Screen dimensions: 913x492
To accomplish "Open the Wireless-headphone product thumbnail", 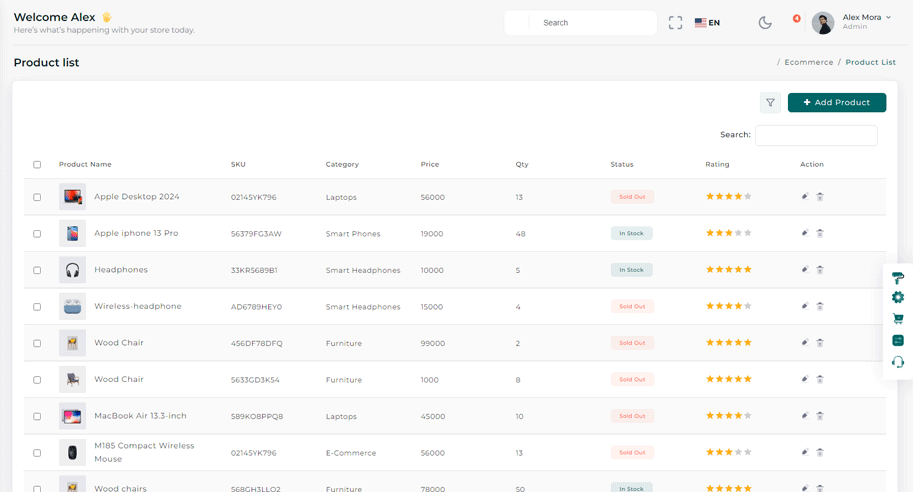I will coord(72,307).
